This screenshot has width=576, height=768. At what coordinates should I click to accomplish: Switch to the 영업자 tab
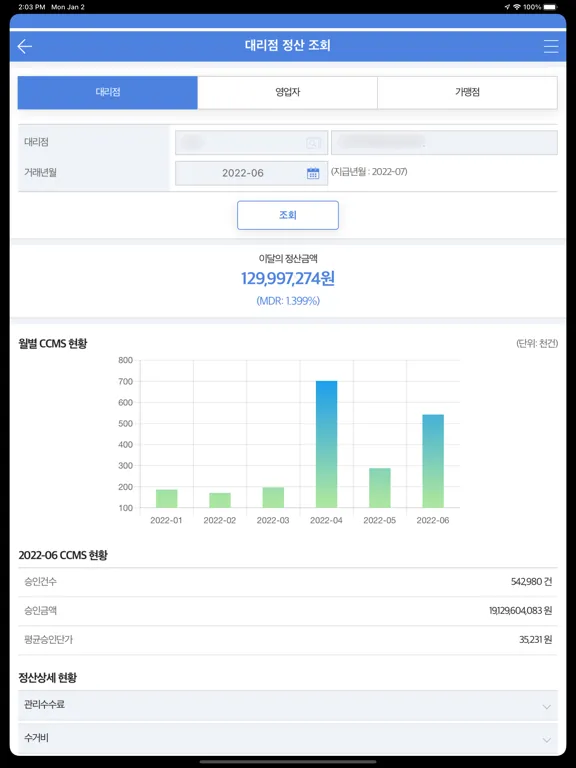click(288, 92)
